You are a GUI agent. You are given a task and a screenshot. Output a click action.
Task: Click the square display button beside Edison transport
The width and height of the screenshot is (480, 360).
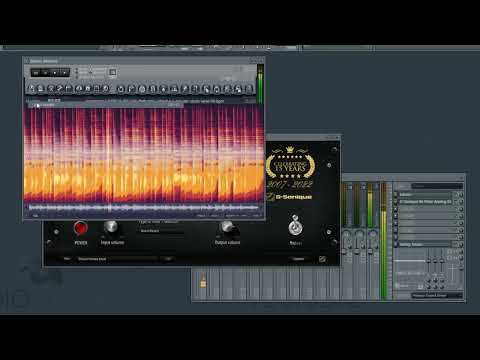112,72
